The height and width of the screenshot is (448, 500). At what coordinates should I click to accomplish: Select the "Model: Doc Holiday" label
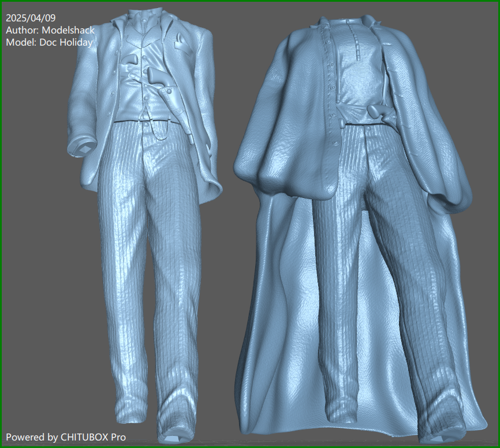click(50, 42)
